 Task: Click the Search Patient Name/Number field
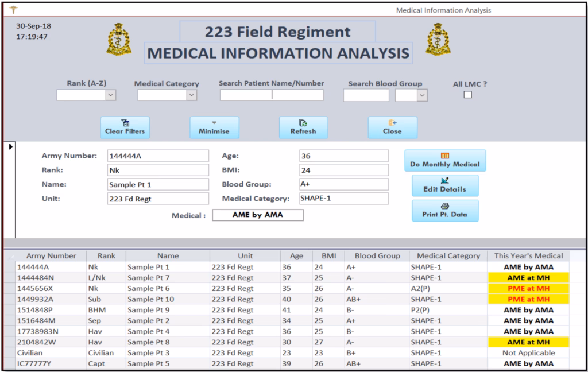[271, 95]
